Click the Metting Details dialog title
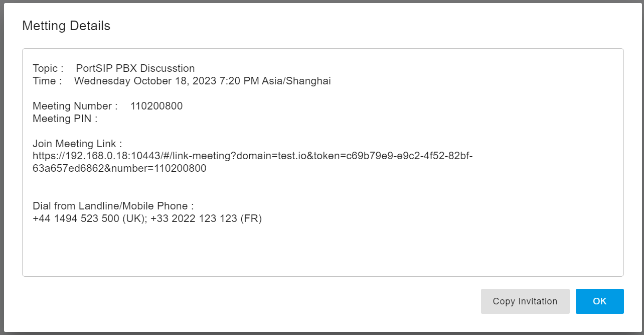 click(x=66, y=26)
